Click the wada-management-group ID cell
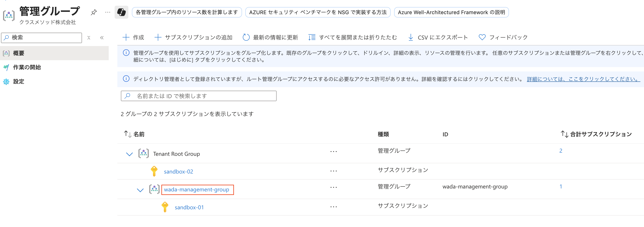644x227 pixels. coord(475,187)
